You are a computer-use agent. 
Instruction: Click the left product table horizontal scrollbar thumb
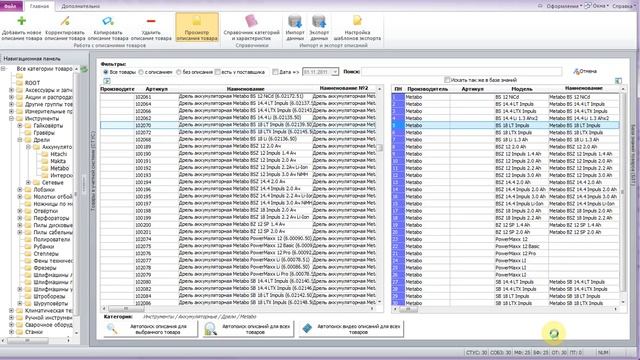pos(126,309)
